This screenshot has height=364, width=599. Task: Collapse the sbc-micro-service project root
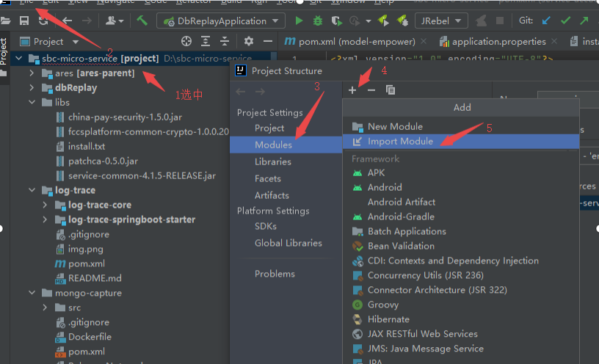19,59
